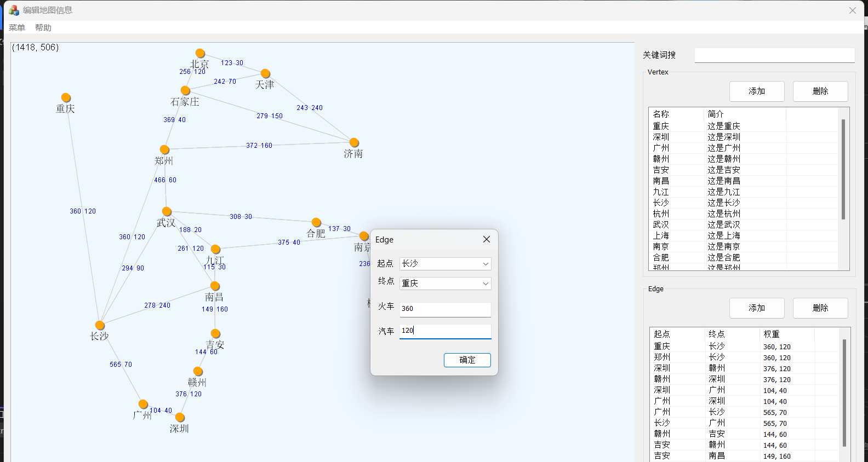Viewport: 868px width, 462px height.
Task: Click 删除 button in Edge panel
Action: pyautogui.click(x=820, y=308)
